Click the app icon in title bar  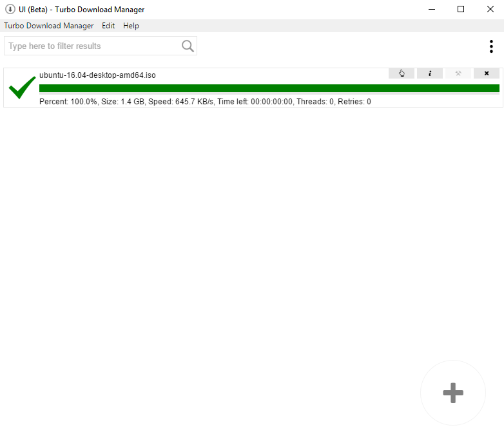coord(10,9)
